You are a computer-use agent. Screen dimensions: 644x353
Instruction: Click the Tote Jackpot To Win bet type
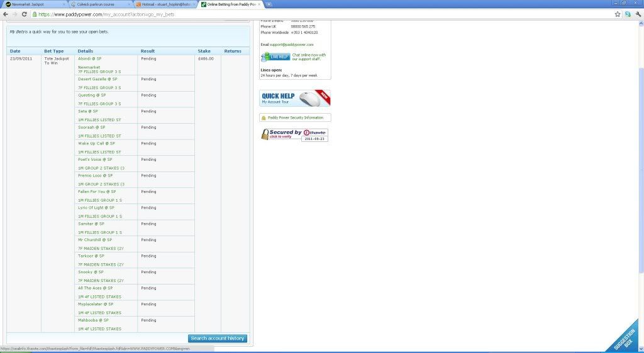pyautogui.click(x=57, y=61)
